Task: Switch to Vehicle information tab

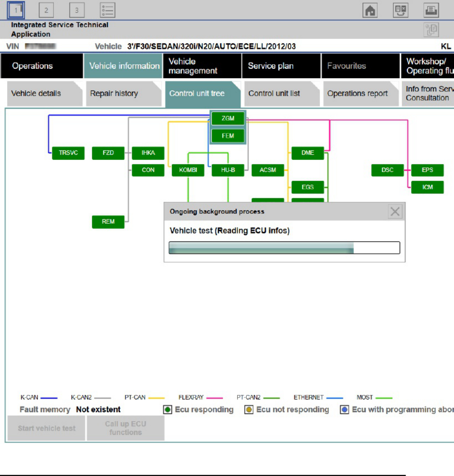Action: 123,66
